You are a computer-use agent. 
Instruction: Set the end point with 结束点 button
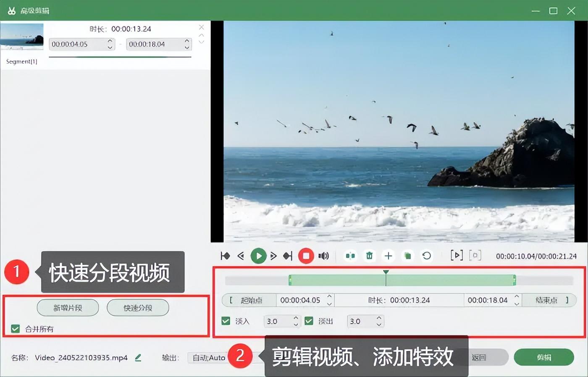[549, 300]
